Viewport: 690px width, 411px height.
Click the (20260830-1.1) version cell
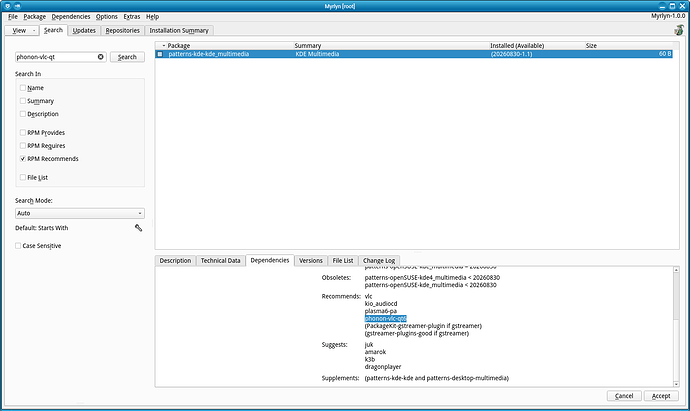point(511,54)
